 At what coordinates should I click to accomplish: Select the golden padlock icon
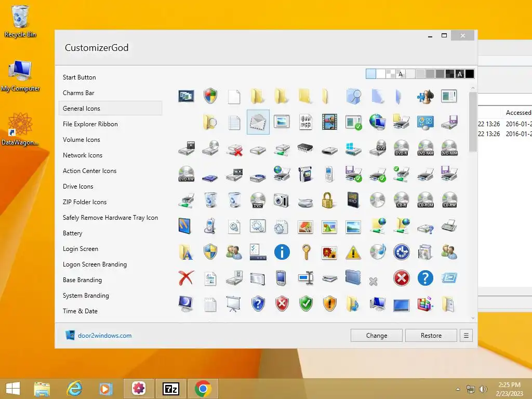pos(328,200)
